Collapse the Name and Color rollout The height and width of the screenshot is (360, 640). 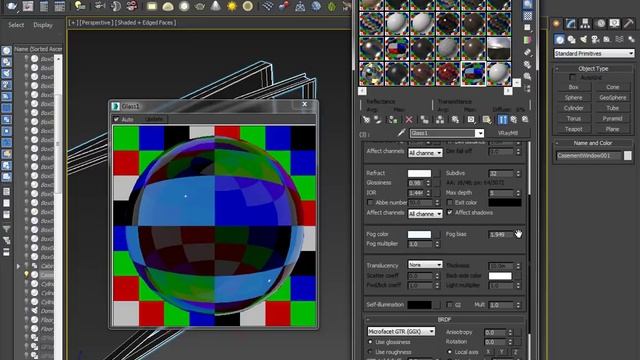coord(593,143)
